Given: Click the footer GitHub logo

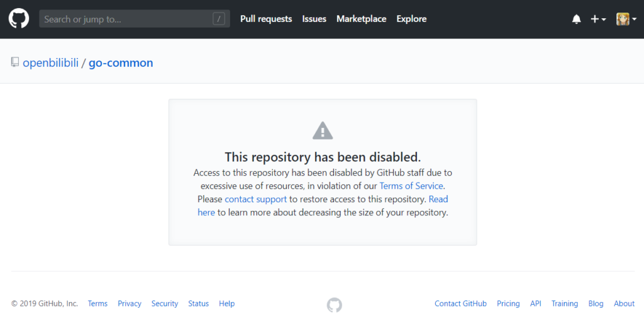Looking at the screenshot, I should pyautogui.click(x=334, y=305).
